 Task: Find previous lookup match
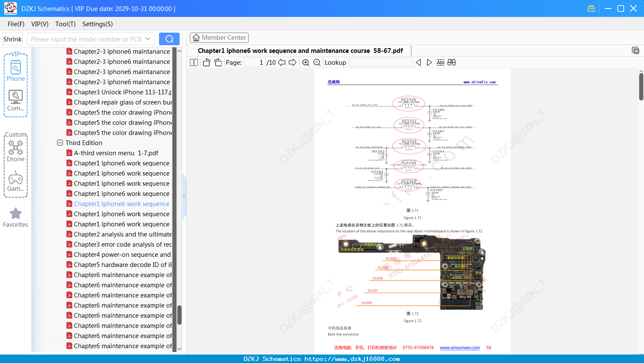(x=418, y=63)
